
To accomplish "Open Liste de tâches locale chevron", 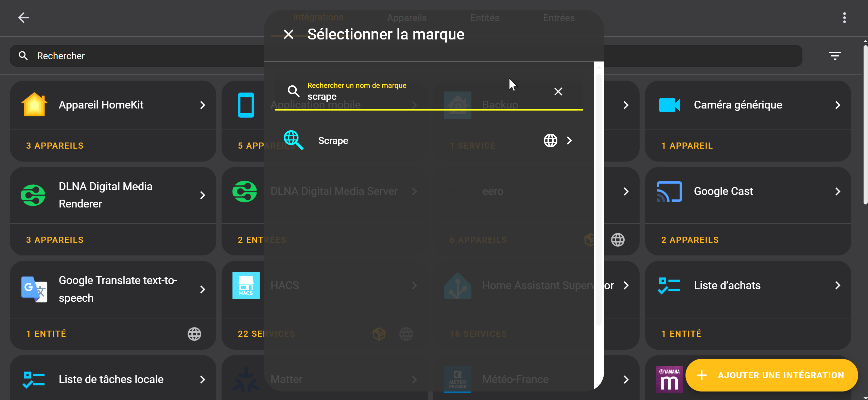I will pyautogui.click(x=203, y=379).
